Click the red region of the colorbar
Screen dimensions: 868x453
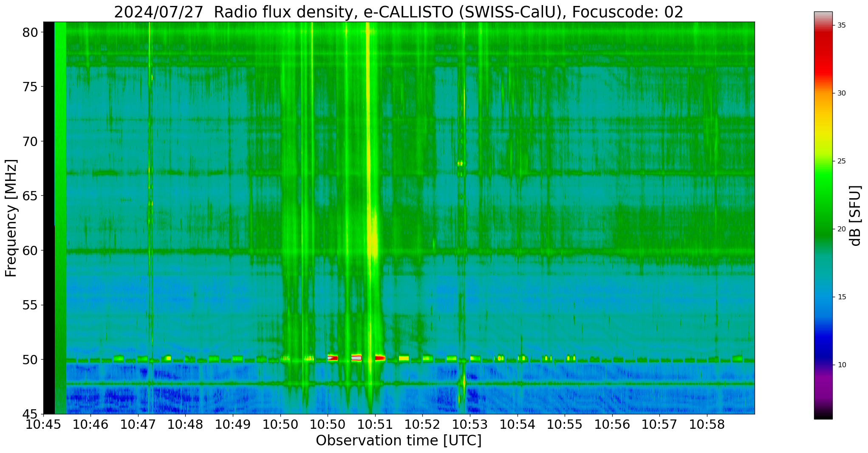click(x=823, y=55)
